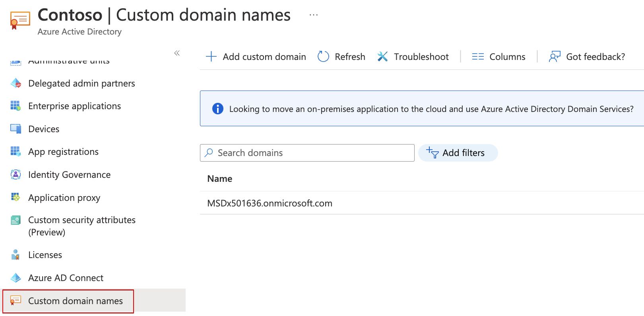Click the Enterprise applications grid icon

point(16,106)
